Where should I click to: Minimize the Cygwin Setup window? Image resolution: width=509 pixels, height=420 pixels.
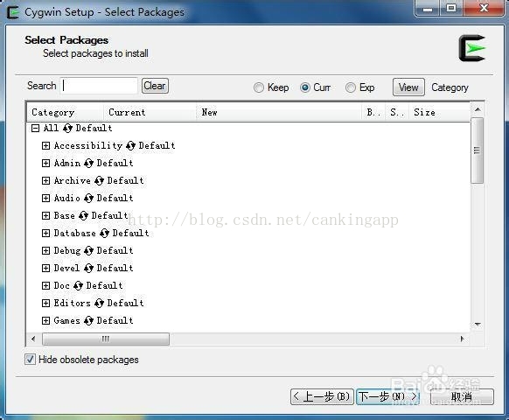point(427,8)
